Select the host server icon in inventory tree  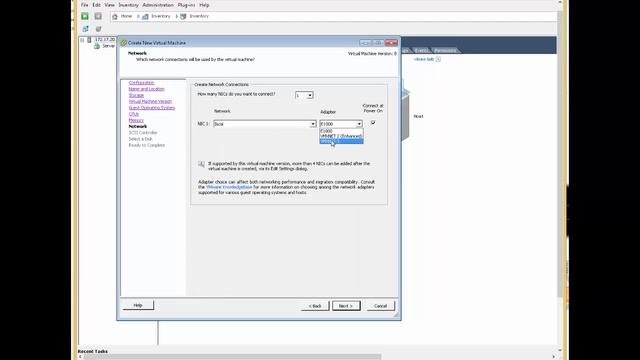[x=89, y=40]
